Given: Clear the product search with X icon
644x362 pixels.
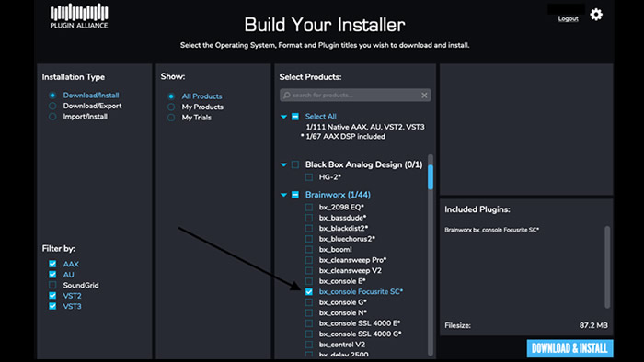Looking at the screenshot, I should click(424, 96).
